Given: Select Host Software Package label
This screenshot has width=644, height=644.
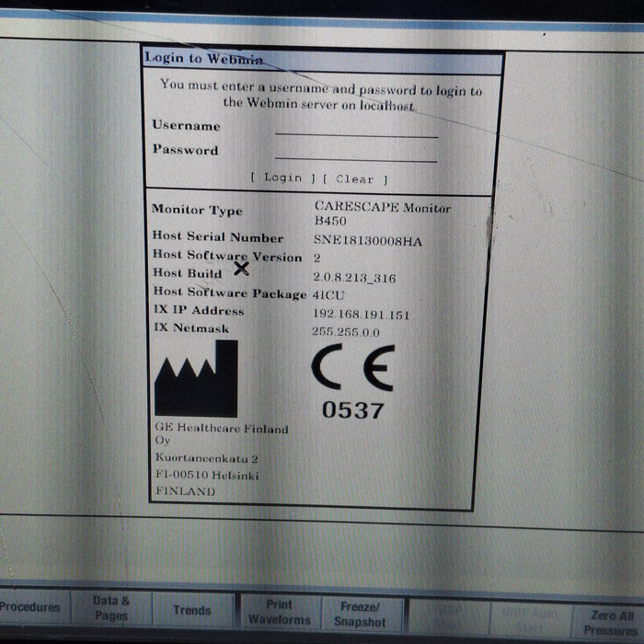Looking at the screenshot, I should pos(230,293).
